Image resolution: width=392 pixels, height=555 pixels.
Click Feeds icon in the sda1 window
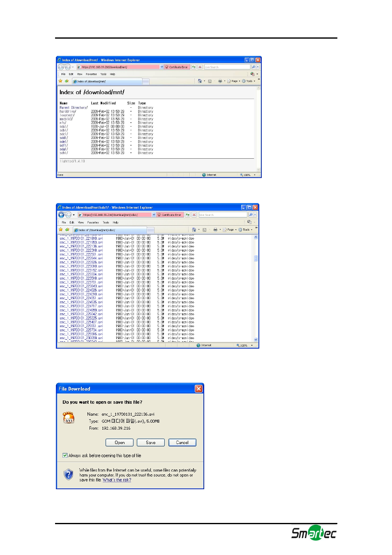(204, 230)
